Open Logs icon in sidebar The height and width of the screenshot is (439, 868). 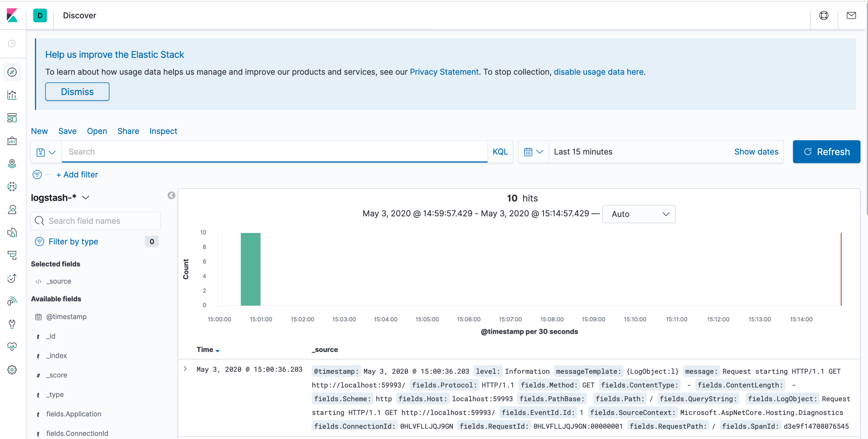coord(12,232)
